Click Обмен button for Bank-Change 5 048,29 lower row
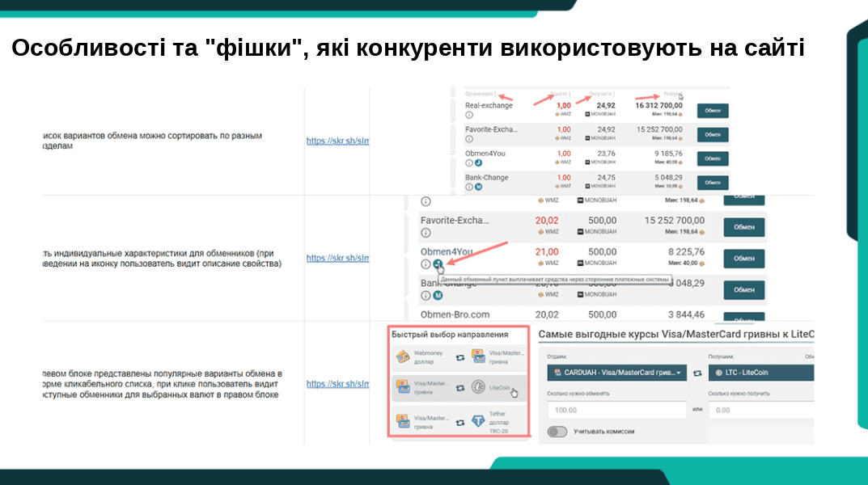The height and width of the screenshot is (485, 868). (x=744, y=289)
